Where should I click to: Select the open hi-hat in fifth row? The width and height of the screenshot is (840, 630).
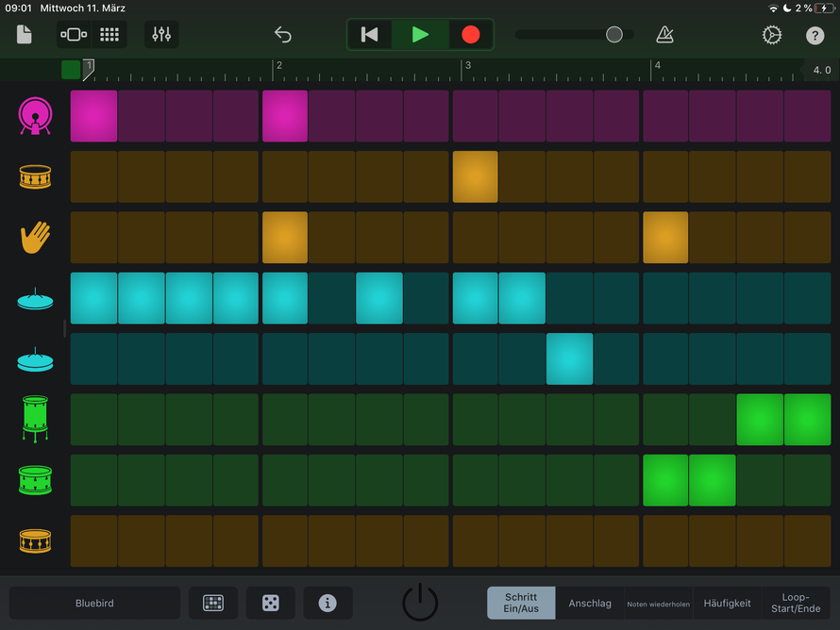35,359
